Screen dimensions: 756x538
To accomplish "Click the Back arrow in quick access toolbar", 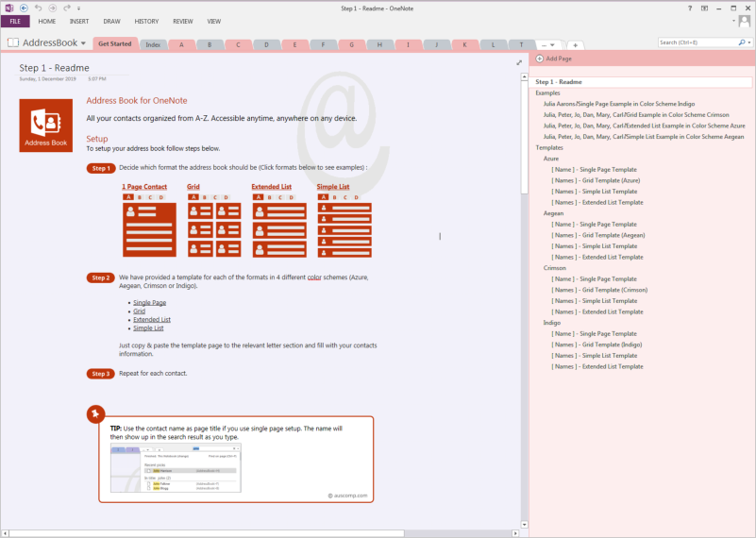I will click(24, 8).
